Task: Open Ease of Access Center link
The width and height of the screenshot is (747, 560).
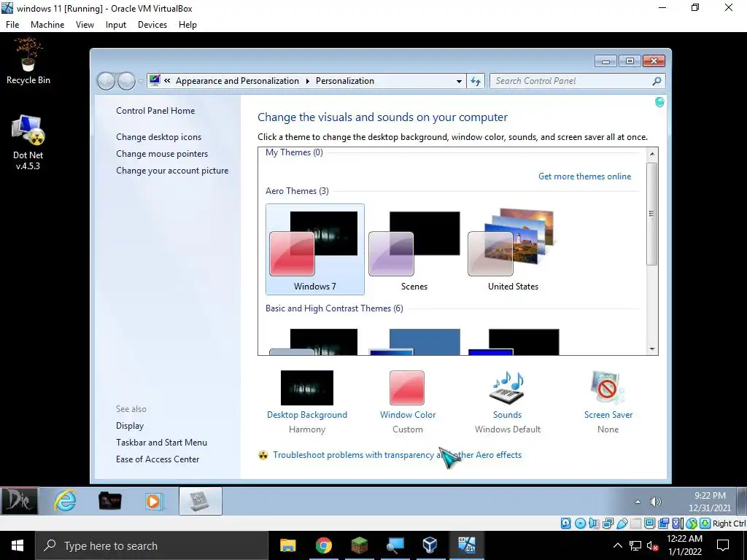Action: 158,459
